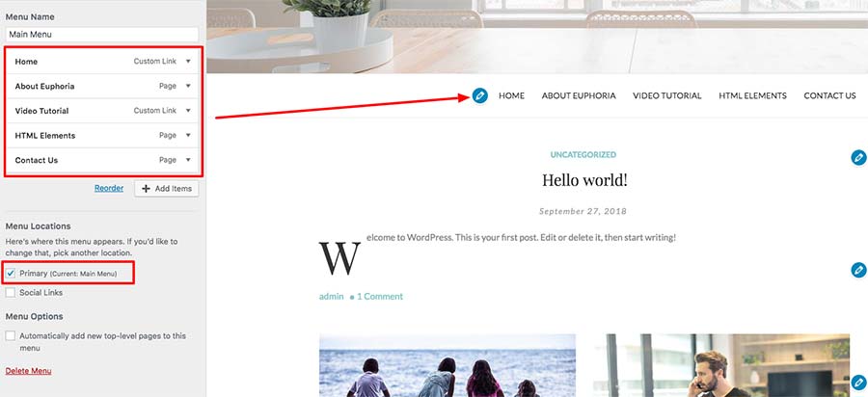The width and height of the screenshot is (868, 397).
Task: Click the Reorder link
Action: 108,188
